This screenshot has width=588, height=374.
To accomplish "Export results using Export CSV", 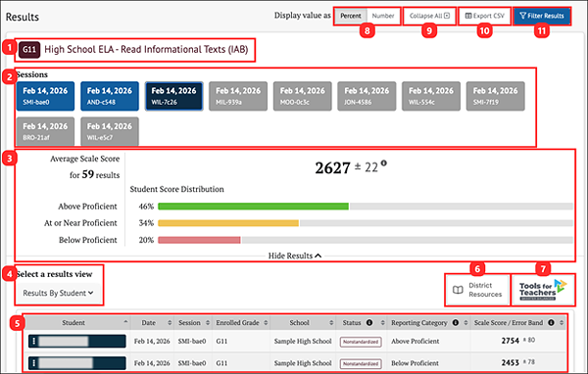I will click(484, 16).
